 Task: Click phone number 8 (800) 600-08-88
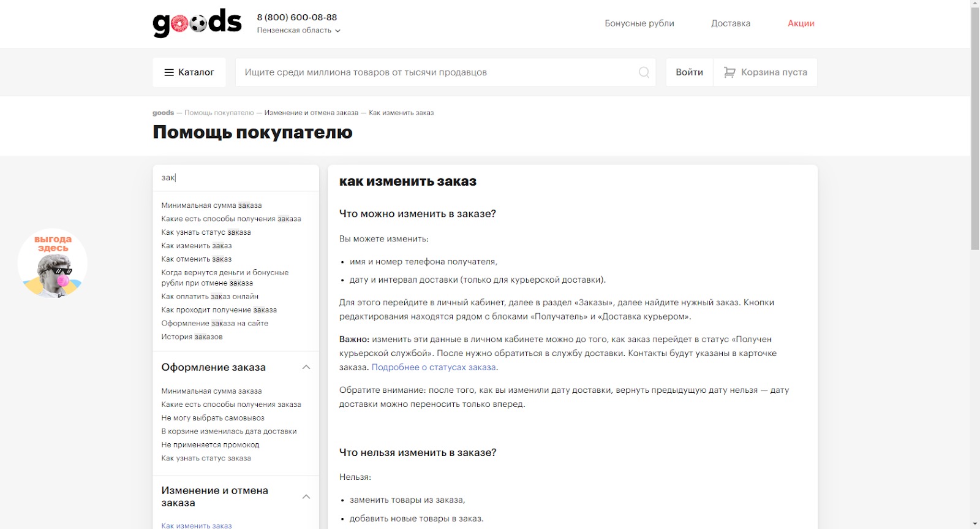(297, 17)
